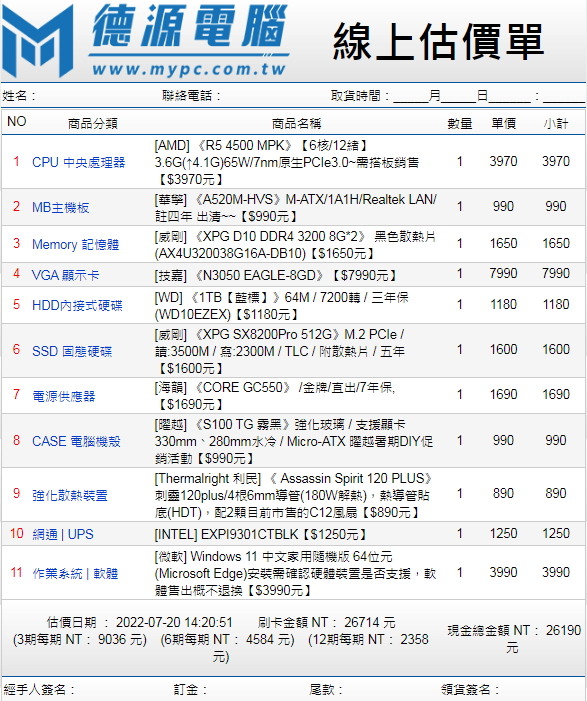Screen dimensions: 587x701
Task: Click the SSD subtotal 1600
Action: click(556, 349)
